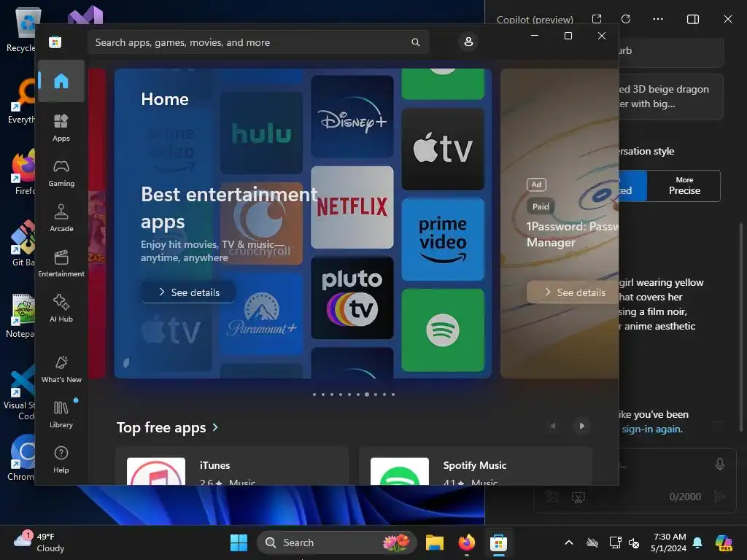Toggle Copilot side-by-side pane icon
This screenshot has width=747, height=560.
pos(693,19)
